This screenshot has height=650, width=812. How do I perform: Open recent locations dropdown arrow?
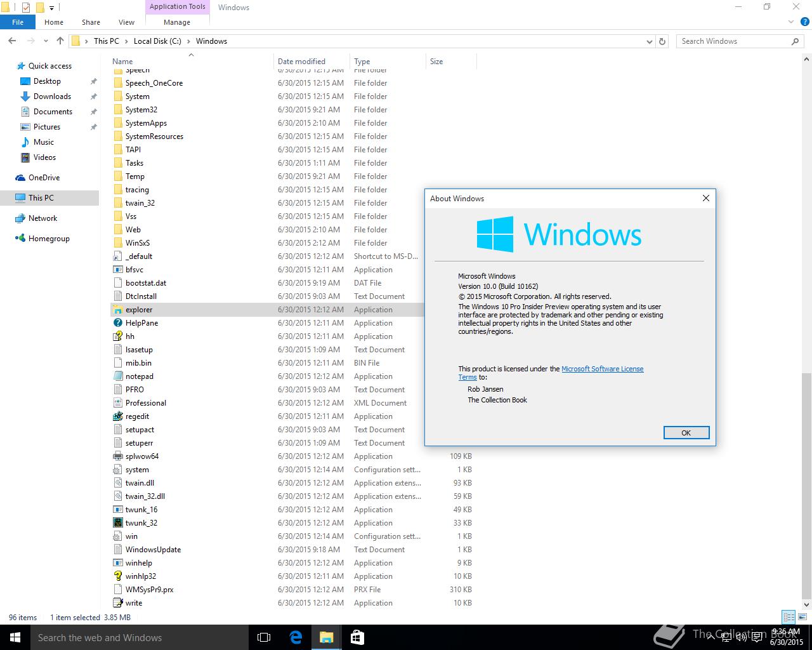coord(46,41)
